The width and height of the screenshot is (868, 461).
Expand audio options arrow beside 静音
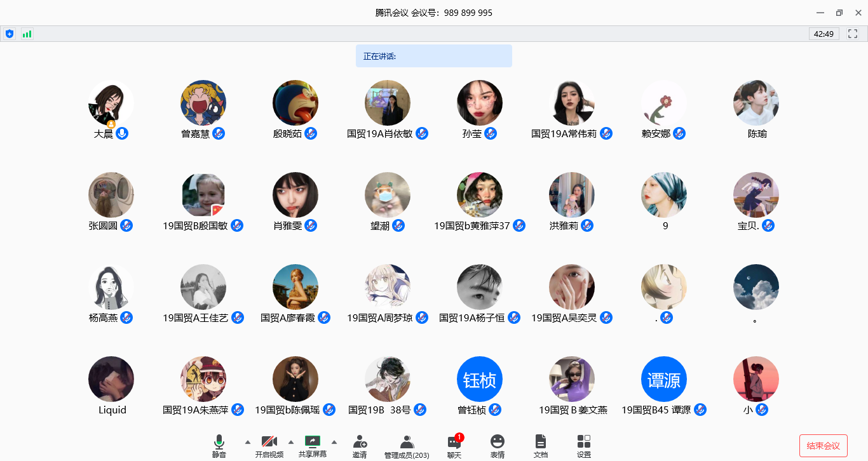[x=248, y=442]
